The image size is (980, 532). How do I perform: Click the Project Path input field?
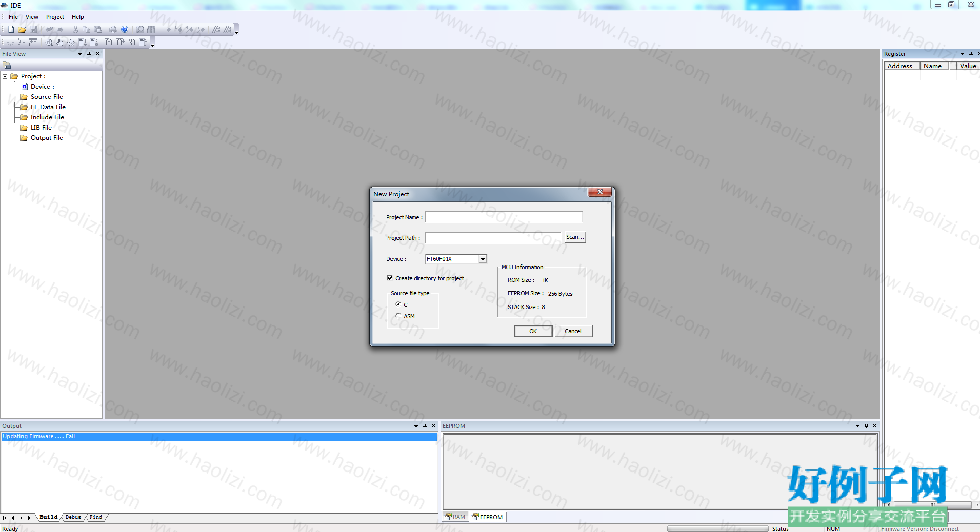(493, 238)
